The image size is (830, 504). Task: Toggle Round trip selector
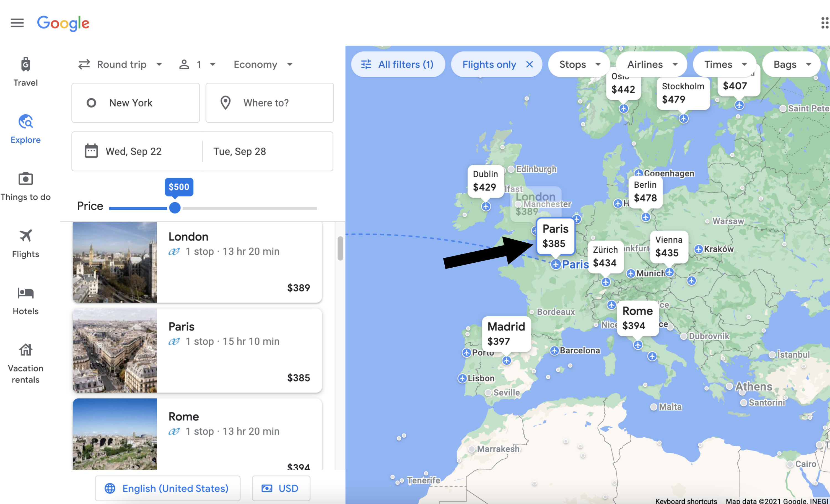tap(121, 64)
